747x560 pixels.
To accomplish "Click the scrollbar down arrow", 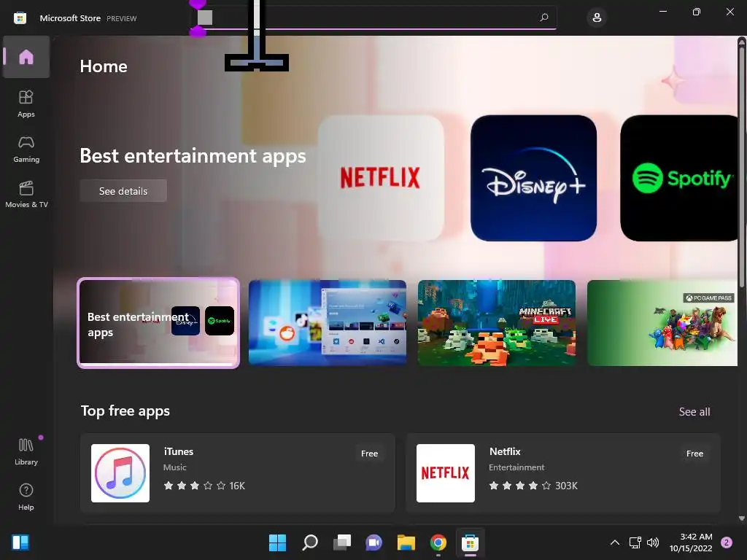I will pos(742,518).
